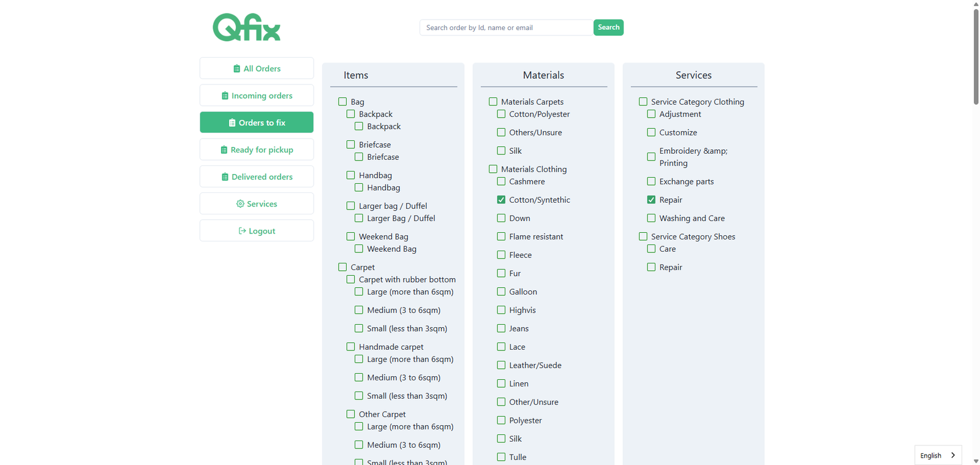The height and width of the screenshot is (465, 980).
Task: Click the clipboard icon beside Ready for pickup
Action: pos(224,149)
